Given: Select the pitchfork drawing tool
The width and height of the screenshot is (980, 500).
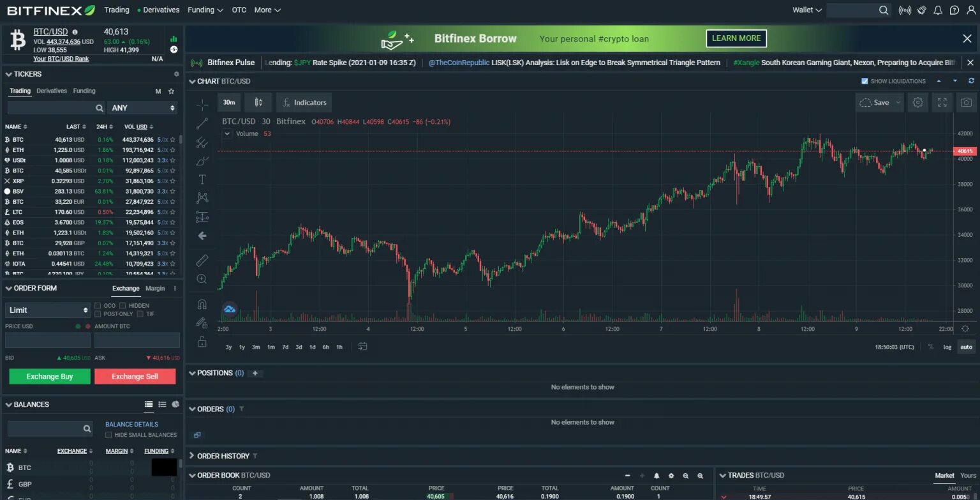Looking at the screenshot, I should pos(202,142).
